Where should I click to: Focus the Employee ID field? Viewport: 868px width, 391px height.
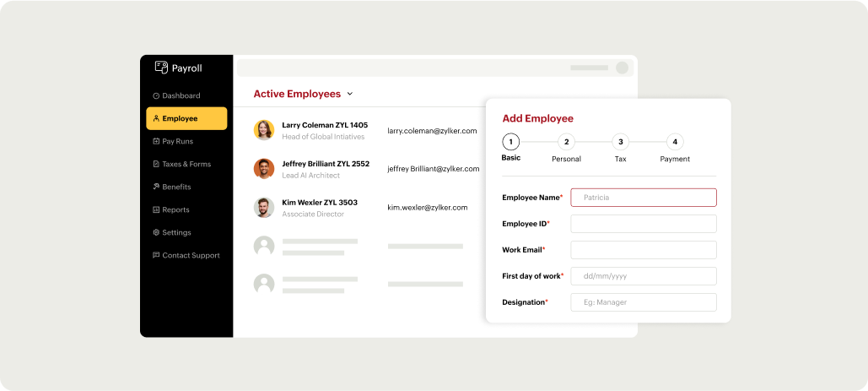click(644, 224)
